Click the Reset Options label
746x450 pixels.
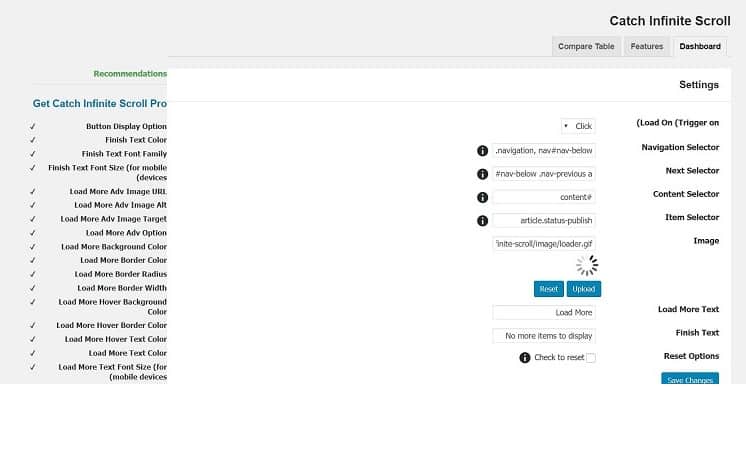[691, 356]
